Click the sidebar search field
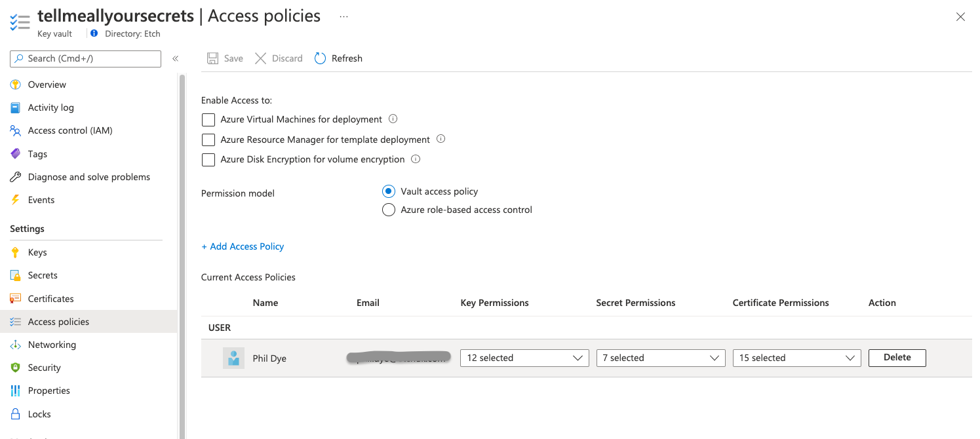This screenshot has height=439, width=980. click(85, 58)
